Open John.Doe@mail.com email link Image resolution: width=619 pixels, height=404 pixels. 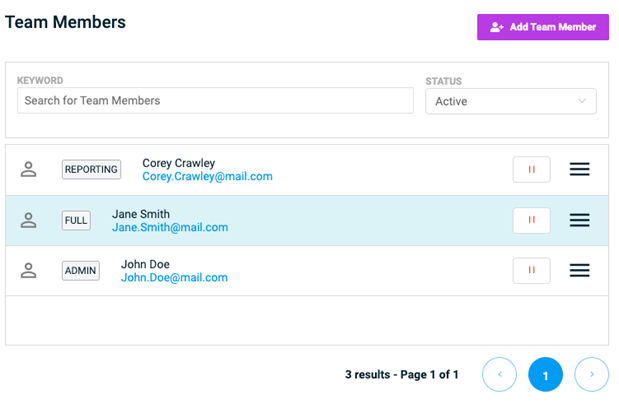(x=174, y=278)
